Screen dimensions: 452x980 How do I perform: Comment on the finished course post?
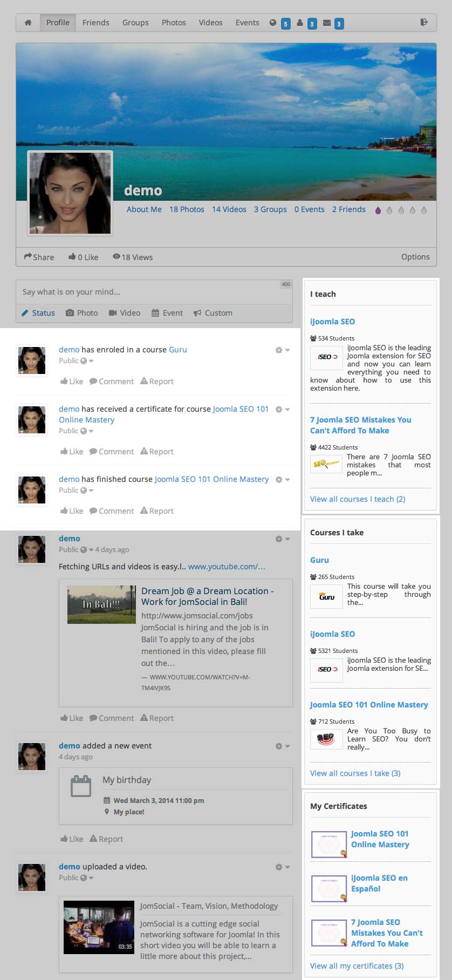click(x=112, y=511)
